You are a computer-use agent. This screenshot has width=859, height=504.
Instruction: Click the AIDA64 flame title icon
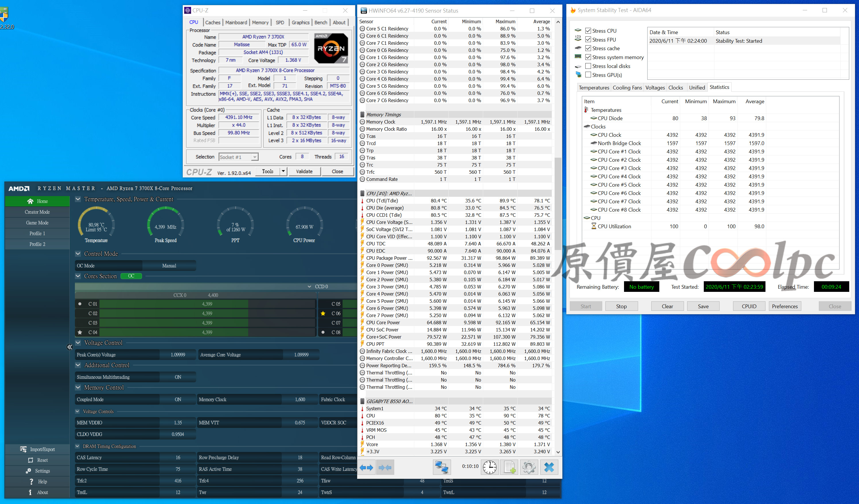point(573,10)
